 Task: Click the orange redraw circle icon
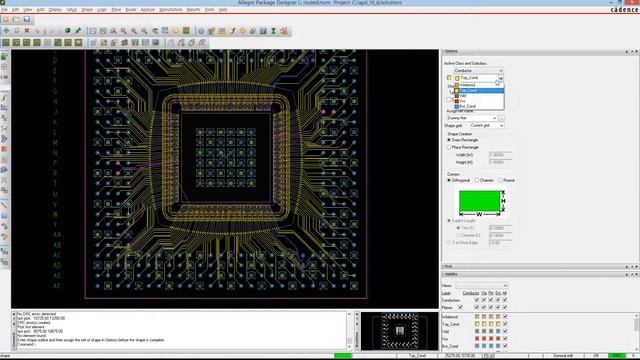click(176, 31)
